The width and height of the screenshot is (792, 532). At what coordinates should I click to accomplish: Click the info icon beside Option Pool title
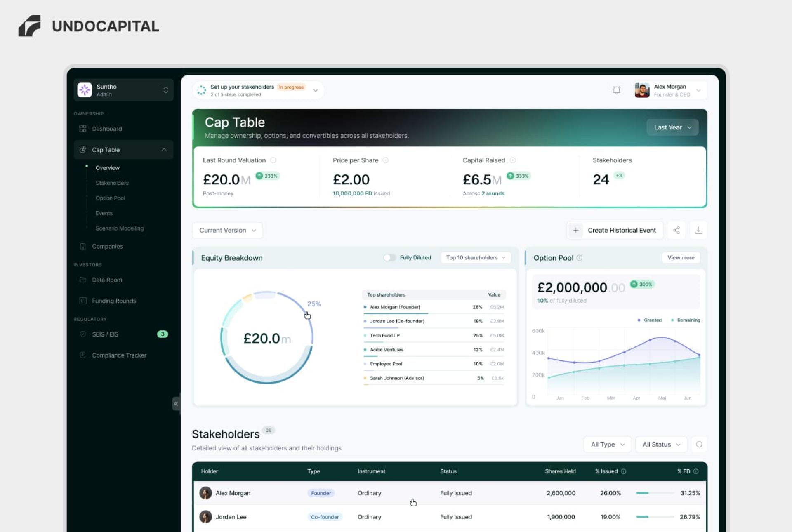click(x=579, y=257)
